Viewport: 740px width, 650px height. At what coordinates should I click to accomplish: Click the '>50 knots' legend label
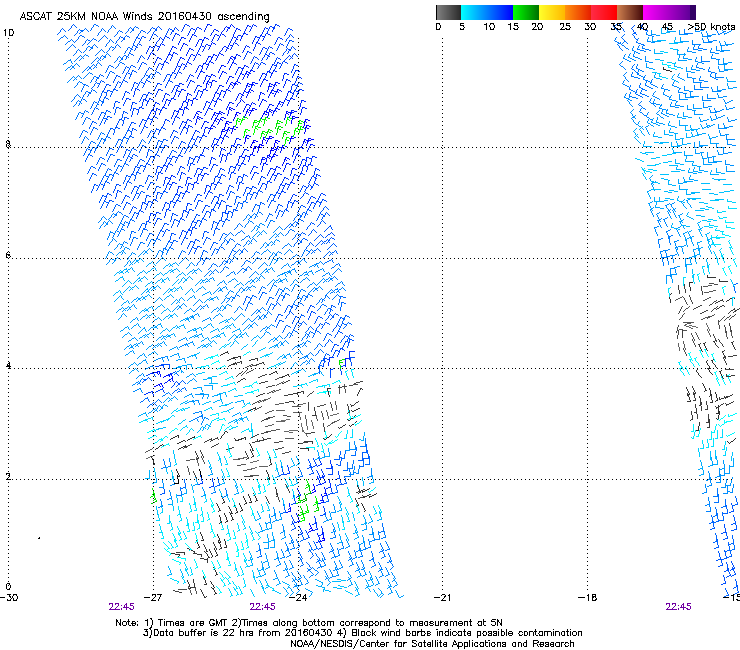711,27
